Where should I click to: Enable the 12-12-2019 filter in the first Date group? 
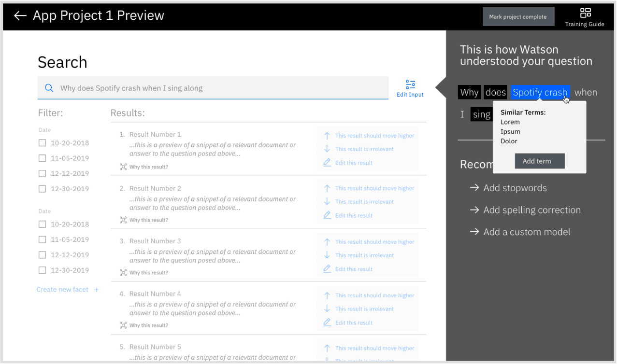point(42,173)
